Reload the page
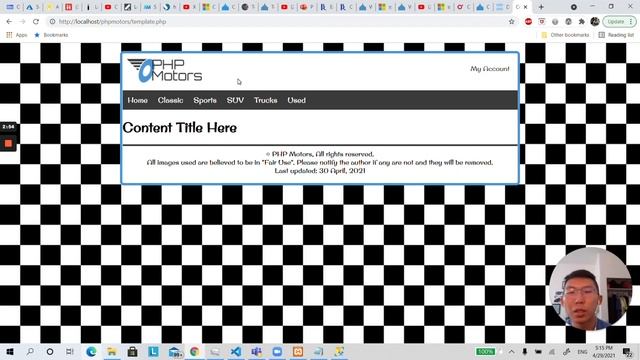The width and height of the screenshot is (640, 360). tap(36, 22)
